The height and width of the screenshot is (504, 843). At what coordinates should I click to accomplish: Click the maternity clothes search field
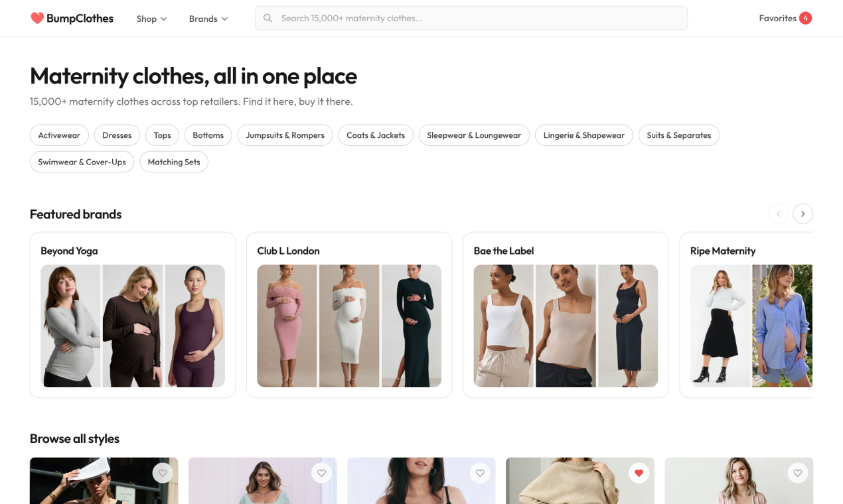click(x=471, y=18)
